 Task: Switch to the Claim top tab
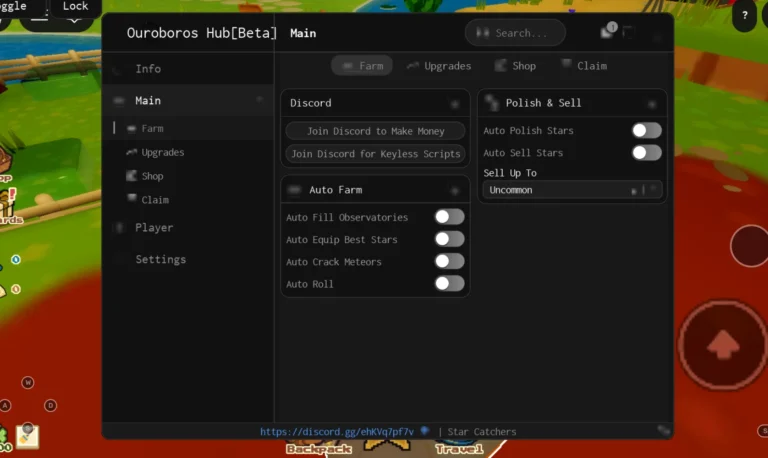pos(585,66)
